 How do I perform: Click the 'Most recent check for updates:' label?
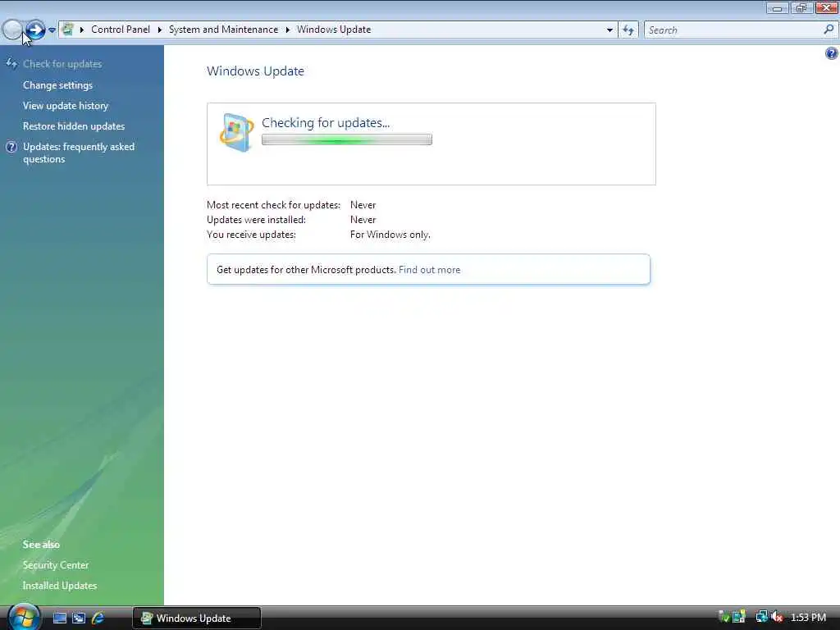point(273,205)
